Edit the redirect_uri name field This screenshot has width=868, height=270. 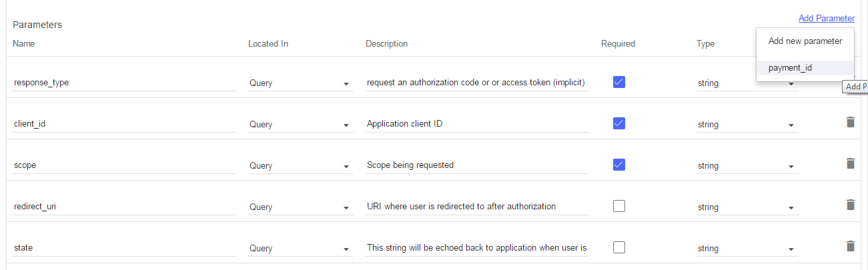click(125, 207)
